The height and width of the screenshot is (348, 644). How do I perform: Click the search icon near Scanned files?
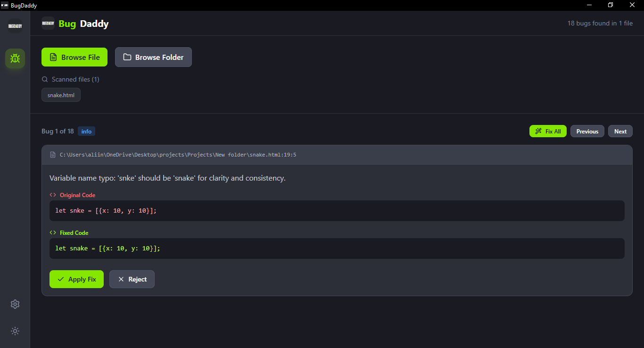[x=45, y=79]
